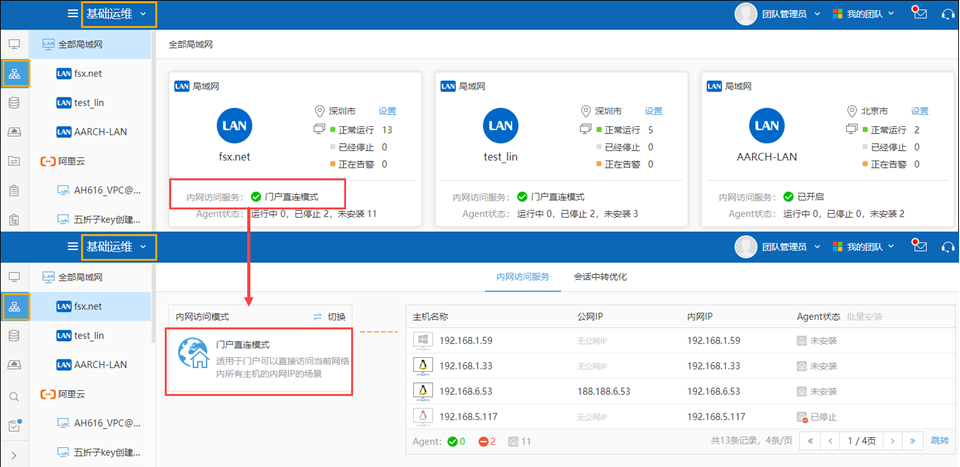Click the search icon in the left sidebar

click(14, 396)
